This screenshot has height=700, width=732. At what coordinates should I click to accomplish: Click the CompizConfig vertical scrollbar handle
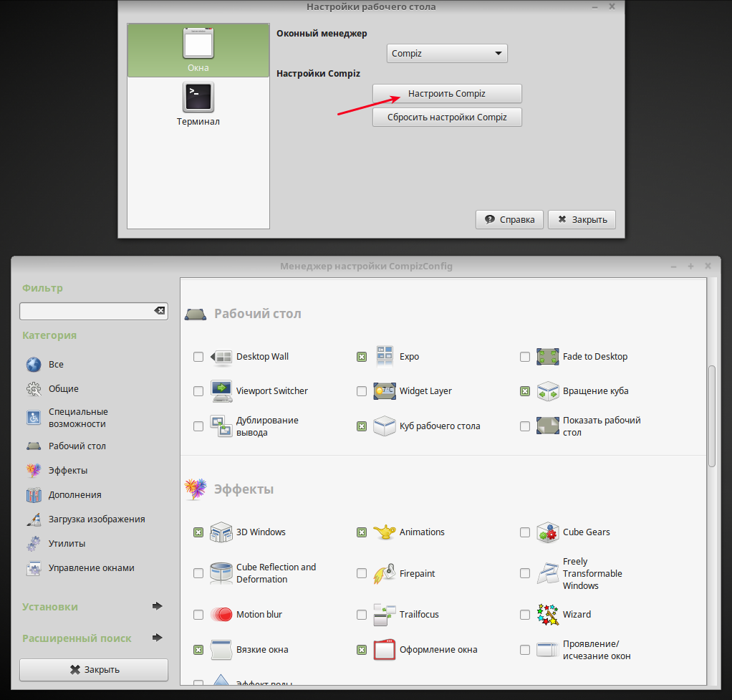712,416
